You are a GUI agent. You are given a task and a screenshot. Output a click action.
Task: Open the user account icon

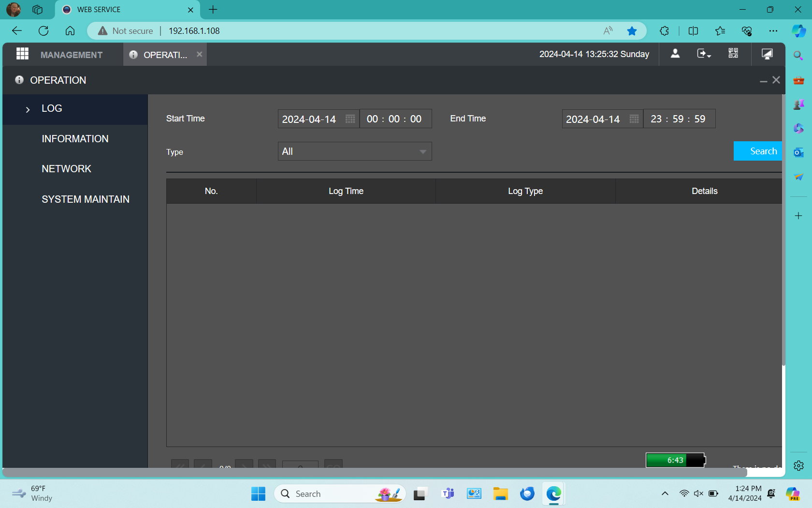pyautogui.click(x=675, y=54)
